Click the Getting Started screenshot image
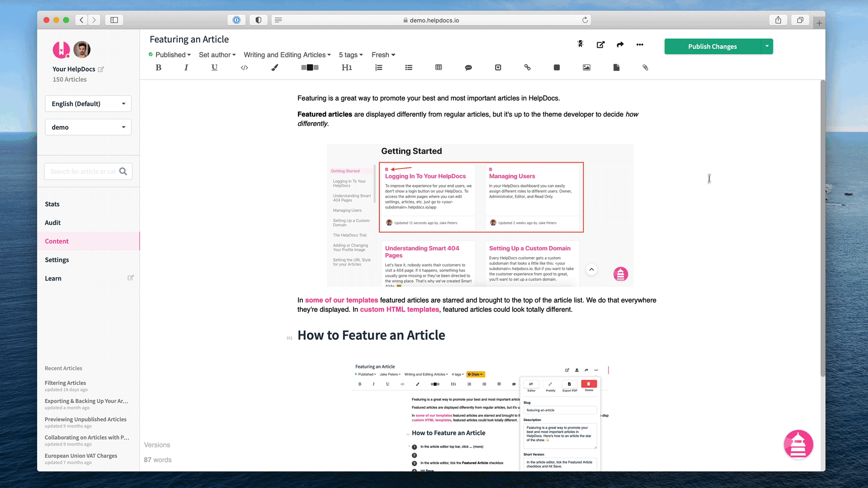The height and width of the screenshot is (488, 868). click(x=480, y=215)
